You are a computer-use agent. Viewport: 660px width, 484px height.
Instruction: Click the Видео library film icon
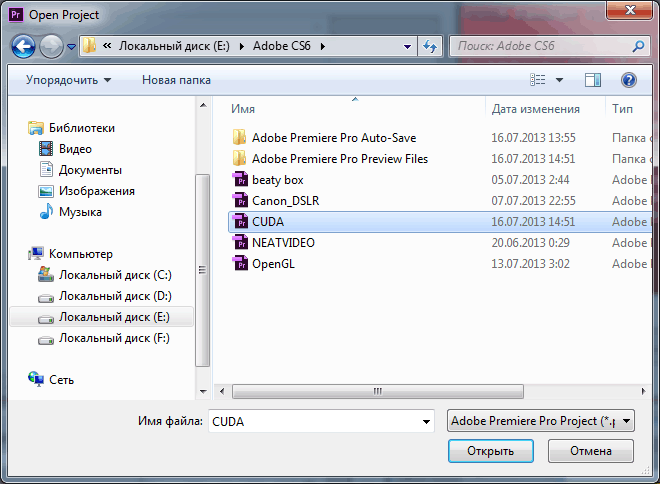(45, 149)
